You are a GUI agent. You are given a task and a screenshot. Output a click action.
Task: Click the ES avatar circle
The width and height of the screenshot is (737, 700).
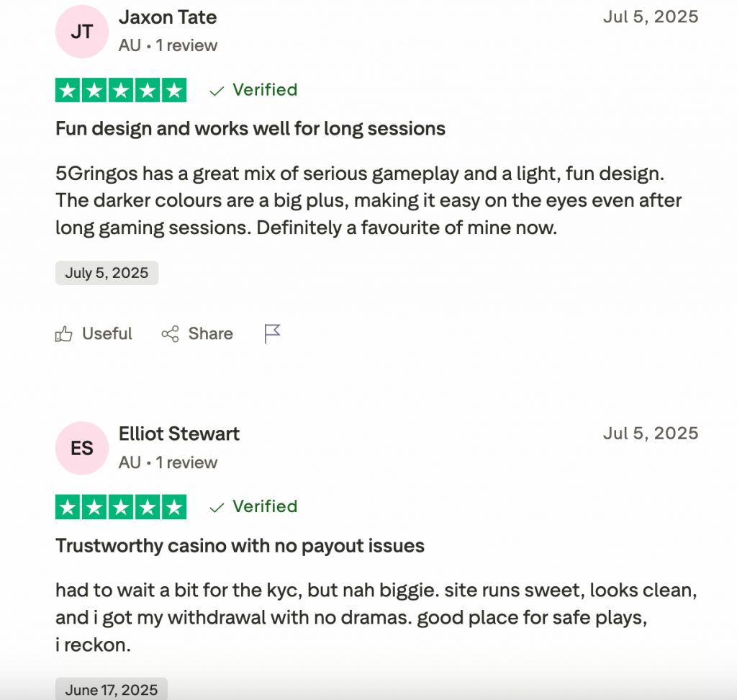(82, 448)
